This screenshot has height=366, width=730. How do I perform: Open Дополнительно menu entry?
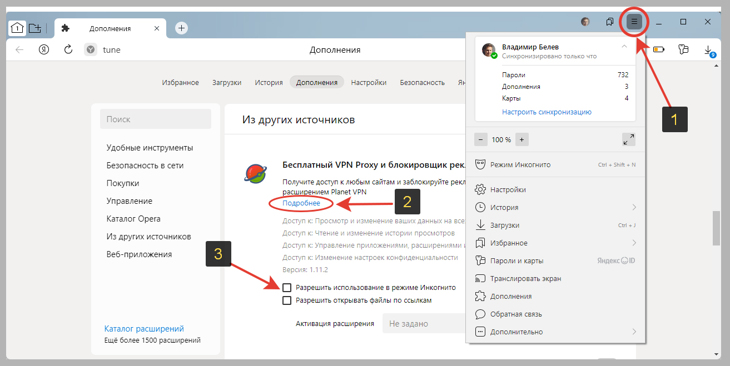[555, 332]
